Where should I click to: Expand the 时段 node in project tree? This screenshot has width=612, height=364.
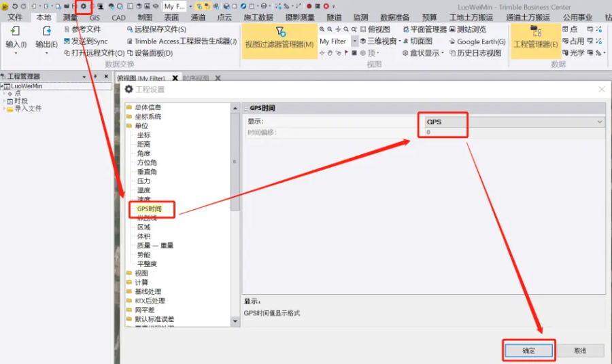point(3,101)
